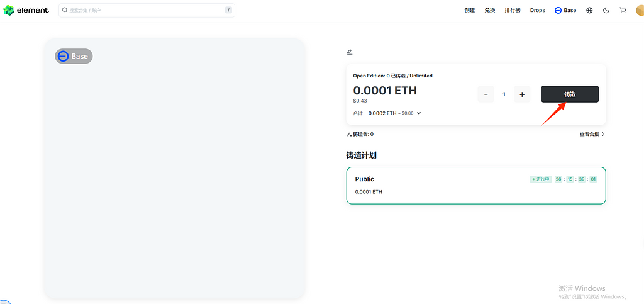Click the collection search input field
The width and height of the screenshot is (644, 304).
(145, 10)
